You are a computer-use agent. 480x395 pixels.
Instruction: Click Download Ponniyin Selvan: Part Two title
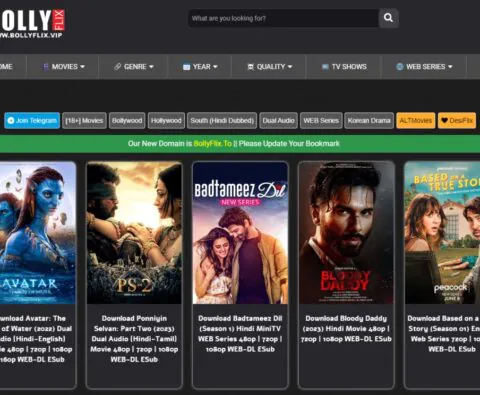(x=134, y=339)
